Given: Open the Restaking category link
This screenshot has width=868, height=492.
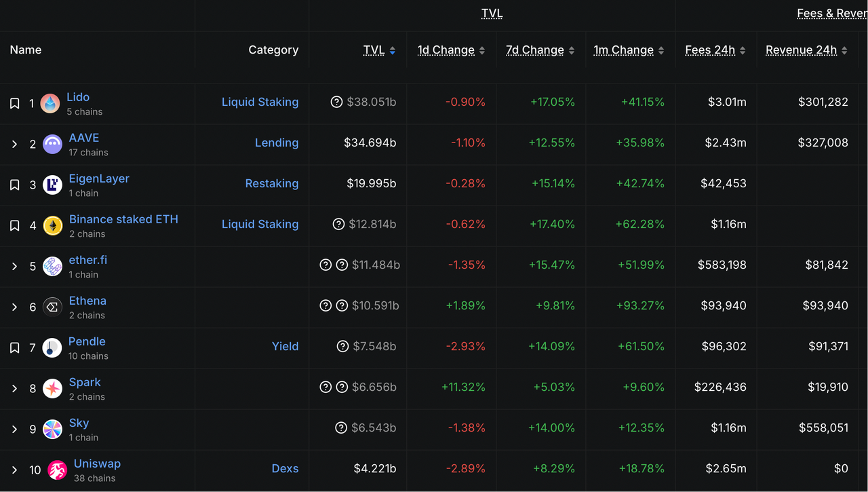Looking at the screenshot, I should coord(272,183).
